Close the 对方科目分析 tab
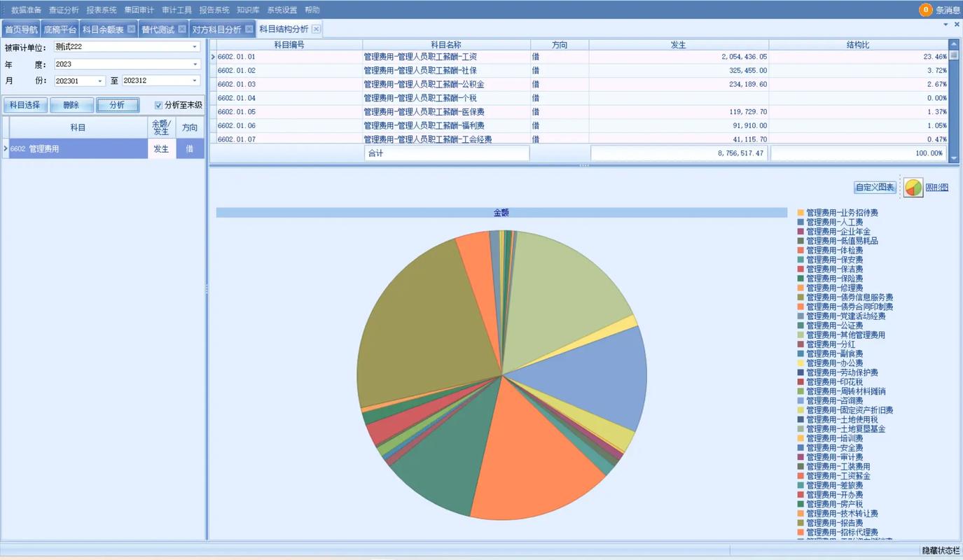 coord(249,29)
